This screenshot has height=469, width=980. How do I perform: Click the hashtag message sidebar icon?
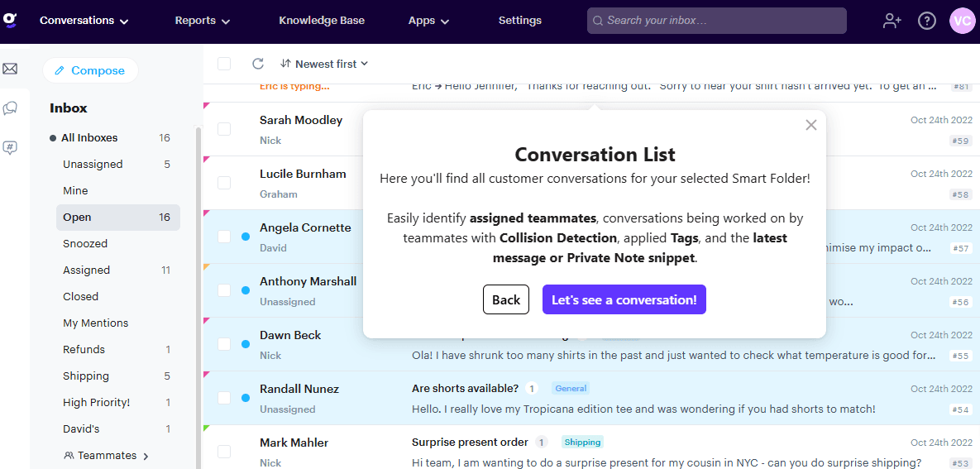click(10, 148)
